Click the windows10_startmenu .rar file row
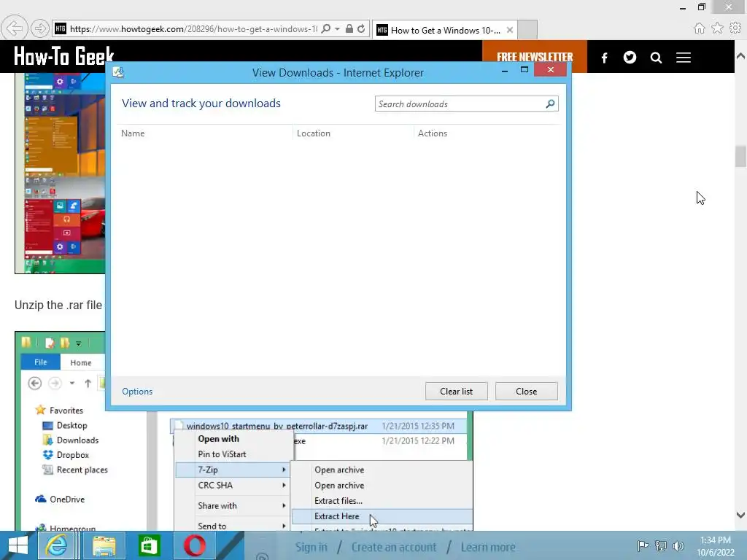Viewport: 747px width, 560px height. tap(318, 426)
